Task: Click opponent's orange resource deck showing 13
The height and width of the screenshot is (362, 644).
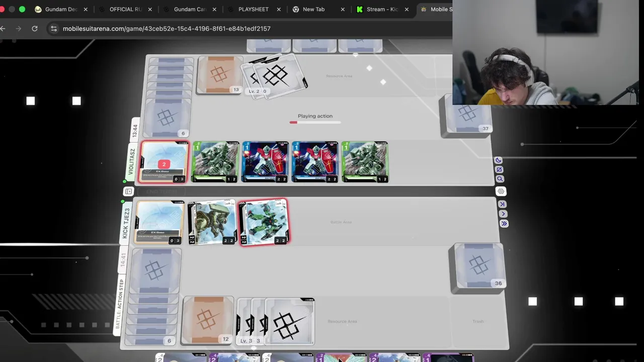Action: pos(219,75)
